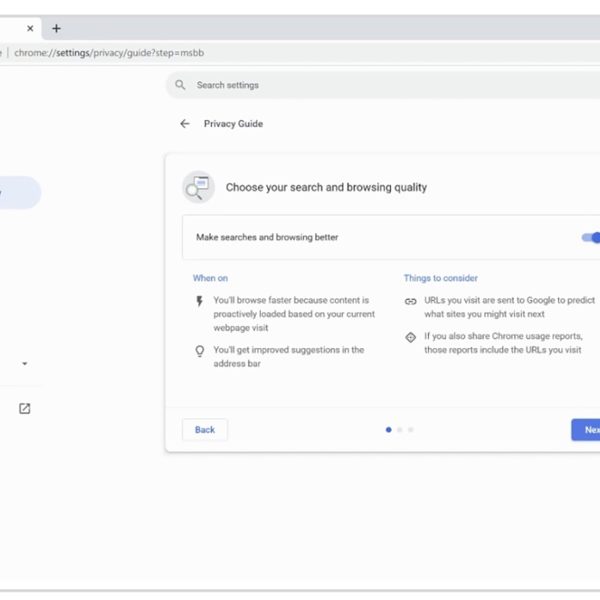Jump to the third step indicator dot
This screenshot has width=600, height=600.
point(410,430)
